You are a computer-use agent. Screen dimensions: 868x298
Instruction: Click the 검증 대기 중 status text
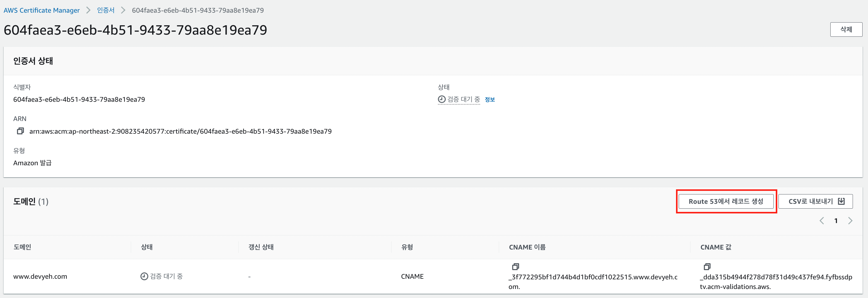(x=463, y=99)
